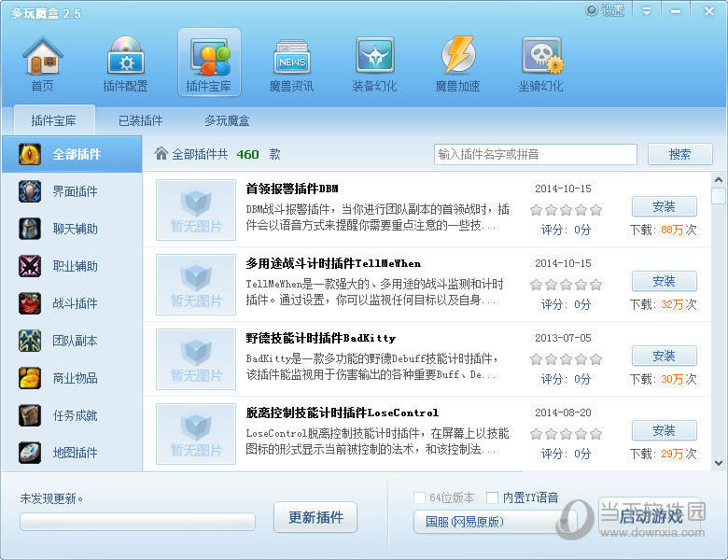728x560 pixels.
Task: Rate the TellMeWhen plugin using its stars
Action: coord(566,285)
